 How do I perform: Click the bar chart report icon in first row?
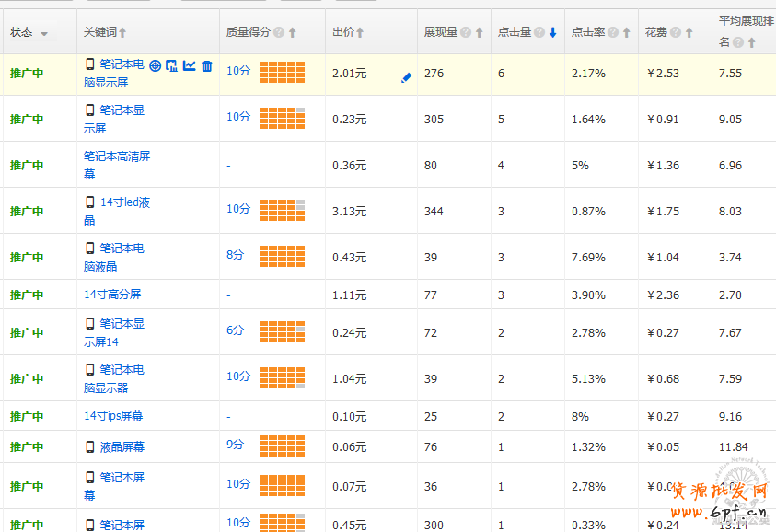[x=171, y=65]
